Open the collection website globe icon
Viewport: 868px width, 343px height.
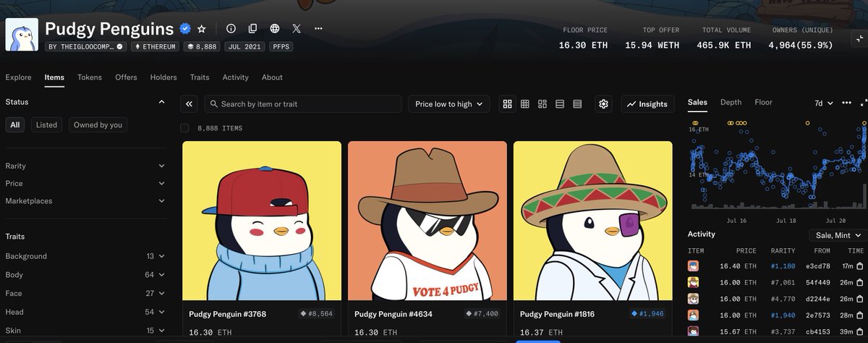[275, 29]
